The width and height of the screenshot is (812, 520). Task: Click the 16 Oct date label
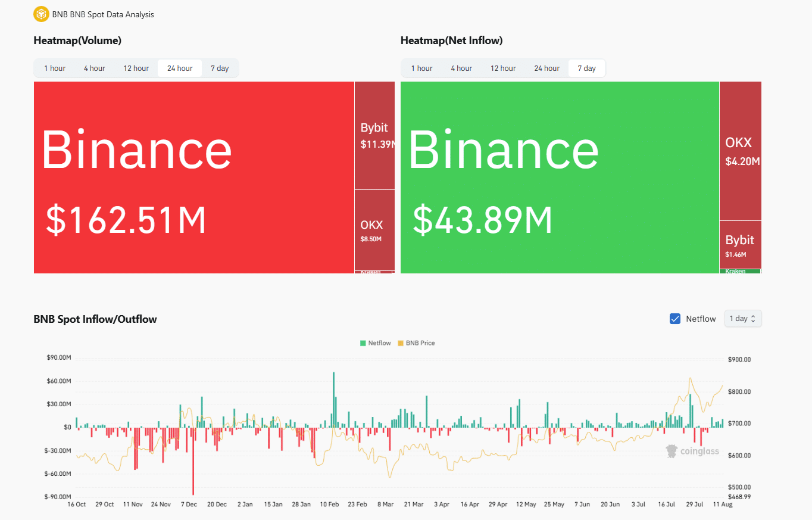[x=76, y=504]
